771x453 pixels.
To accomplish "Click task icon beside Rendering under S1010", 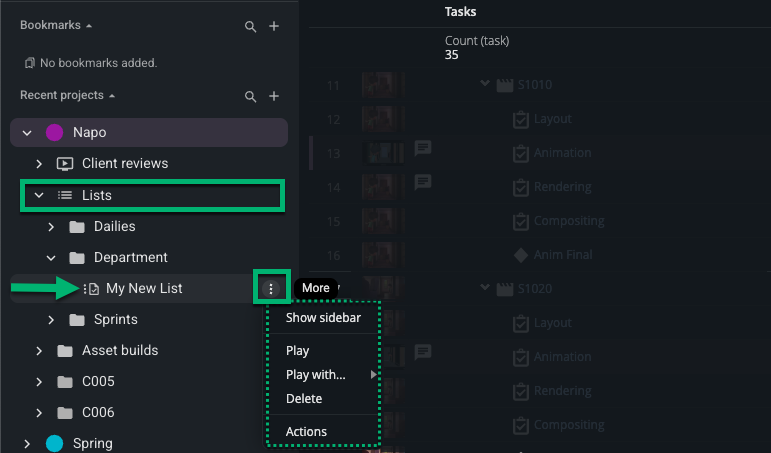I will pyautogui.click(x=521, y=187).
